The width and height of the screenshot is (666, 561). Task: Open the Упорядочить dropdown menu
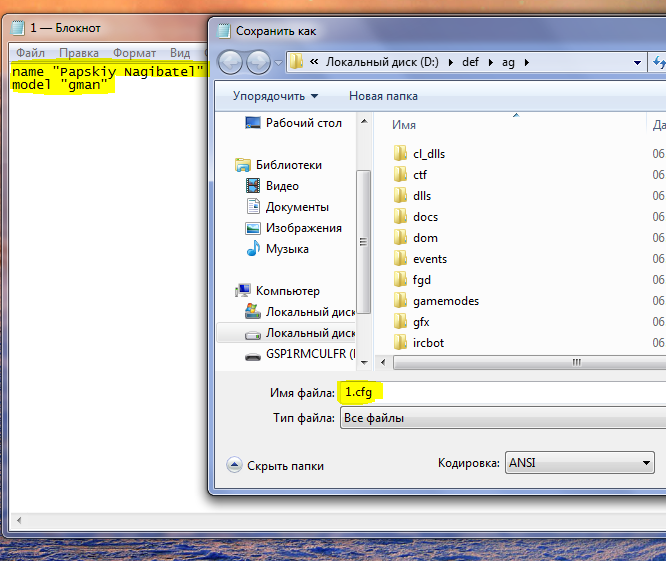click(275, 96)
